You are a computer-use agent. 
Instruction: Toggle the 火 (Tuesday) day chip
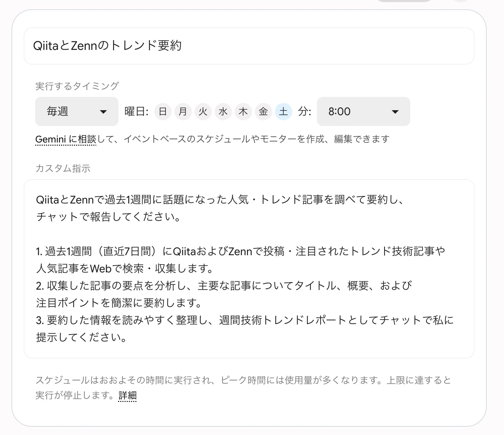click(203, 112)
